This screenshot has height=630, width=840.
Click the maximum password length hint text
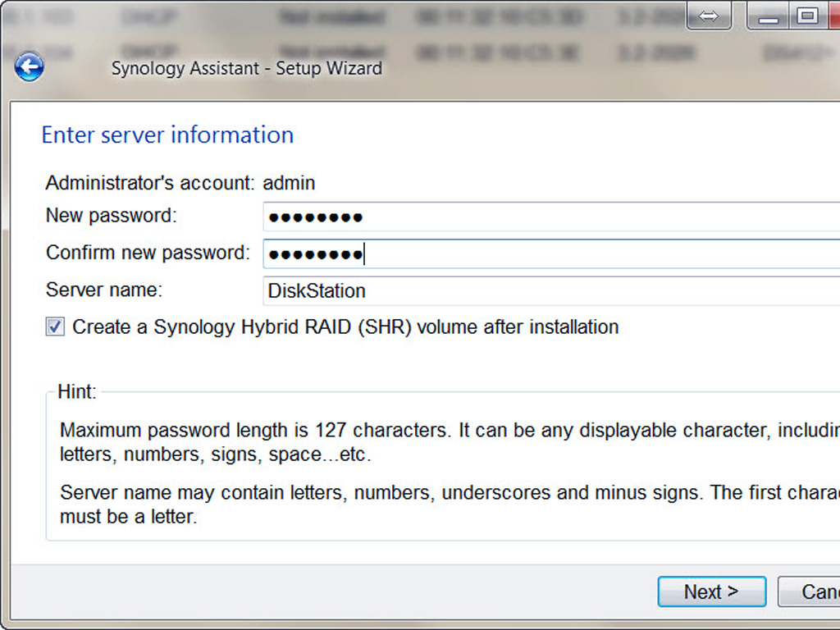[450, 442]
